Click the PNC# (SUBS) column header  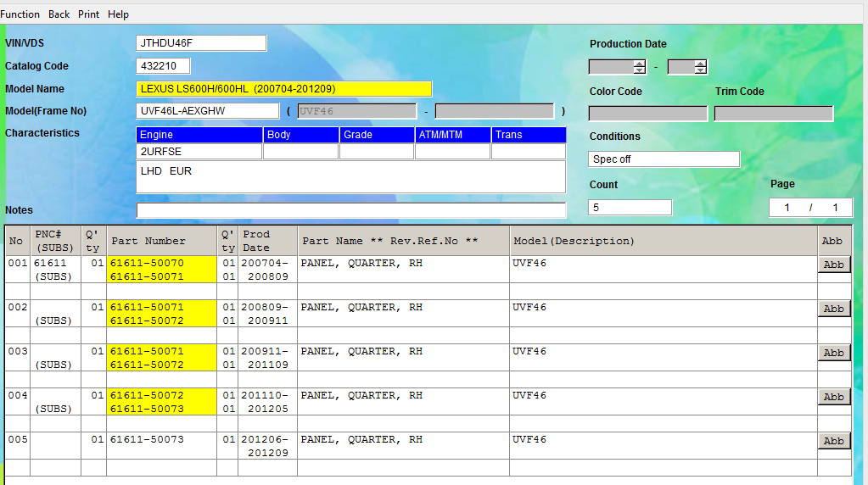pyautogui.click(x=55, y=241)
